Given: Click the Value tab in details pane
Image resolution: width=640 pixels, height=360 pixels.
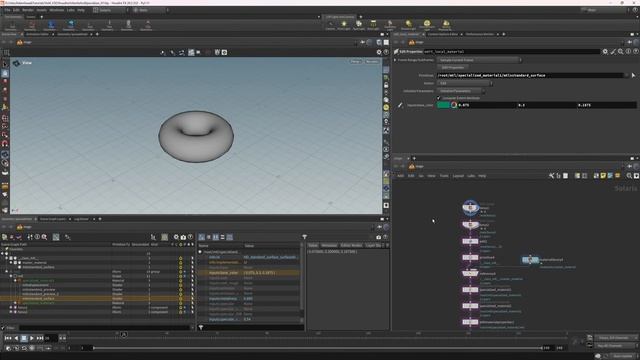Looking at the screenshot, I should pos(313,245).
